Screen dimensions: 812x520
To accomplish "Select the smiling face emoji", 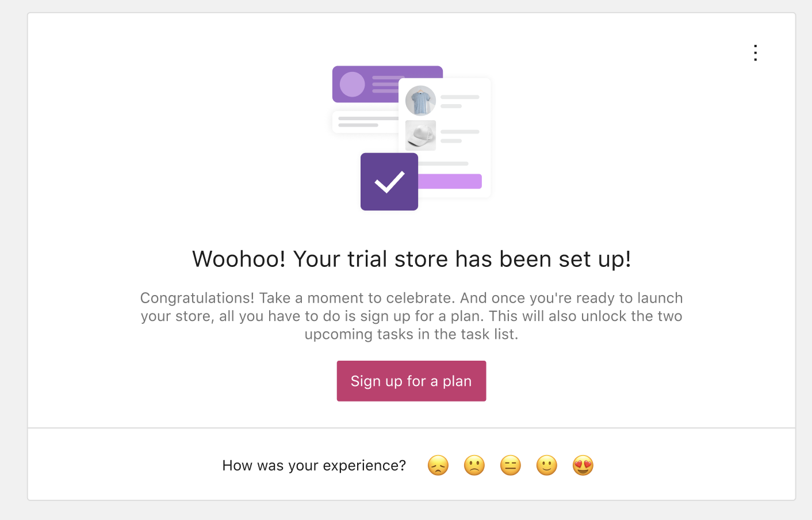I will pyautogui.click(x=546, y=465).
